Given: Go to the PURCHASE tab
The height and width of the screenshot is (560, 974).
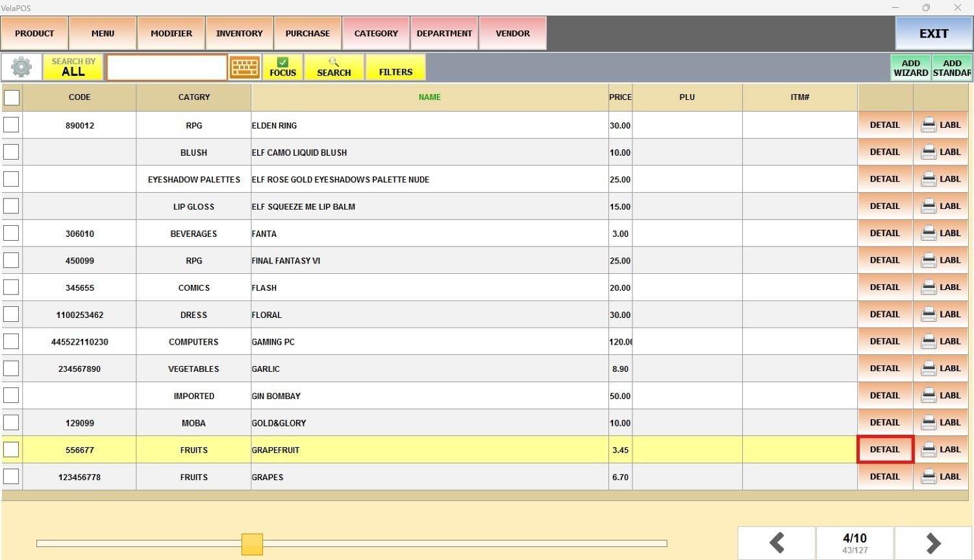Looking at the screenshot, I should (308, 33).
